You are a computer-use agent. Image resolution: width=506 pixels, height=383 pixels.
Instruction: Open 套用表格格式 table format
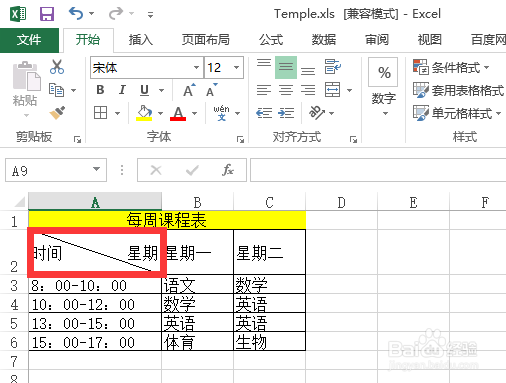pos(458,90)
